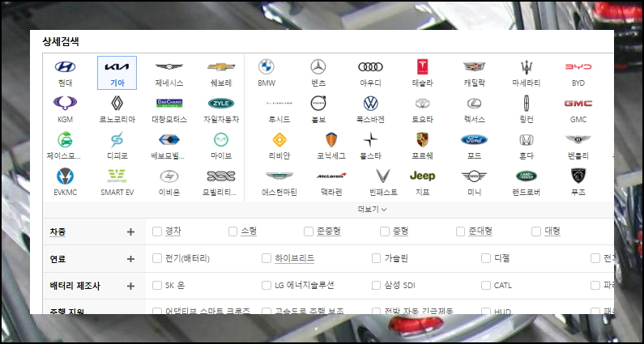
Task: Tick the 가솔린 fuel checkbox
Action: tap(376, 258)
